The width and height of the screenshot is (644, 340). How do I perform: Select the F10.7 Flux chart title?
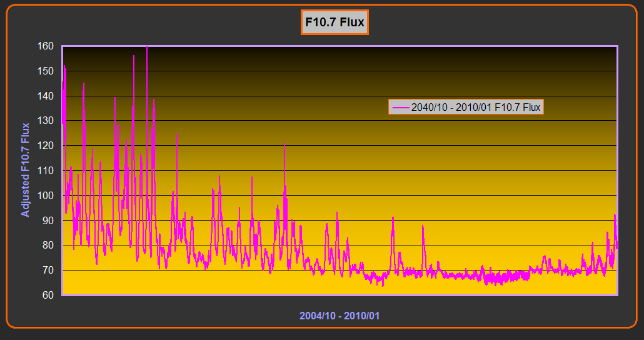click(x=335, y=22)
